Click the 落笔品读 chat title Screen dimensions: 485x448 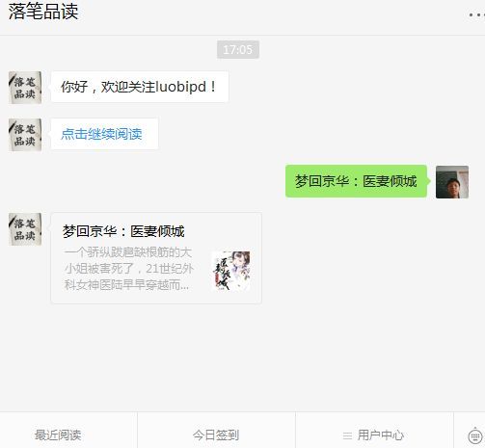[x=43, y=12]
